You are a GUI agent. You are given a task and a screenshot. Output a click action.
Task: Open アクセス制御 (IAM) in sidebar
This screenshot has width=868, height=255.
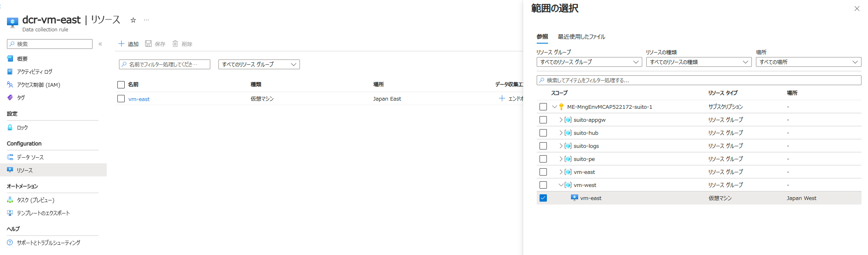[38, 85]
